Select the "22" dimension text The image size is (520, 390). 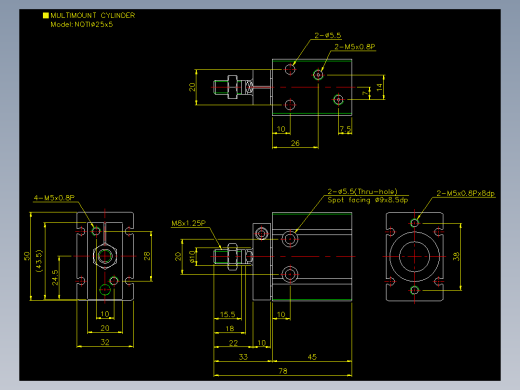233,343
